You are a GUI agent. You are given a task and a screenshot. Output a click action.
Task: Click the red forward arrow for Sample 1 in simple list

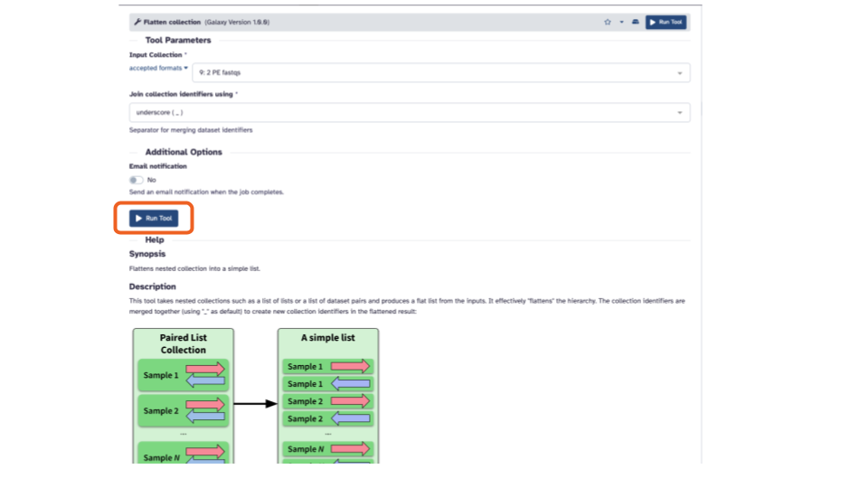pos(350,366)
